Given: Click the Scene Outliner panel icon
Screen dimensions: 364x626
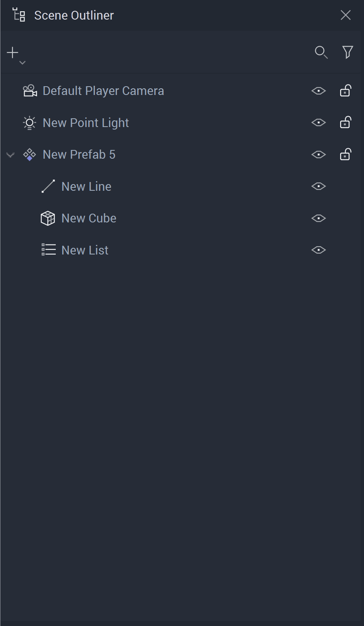Looking at the screenshot, I should tap(19, 15).
